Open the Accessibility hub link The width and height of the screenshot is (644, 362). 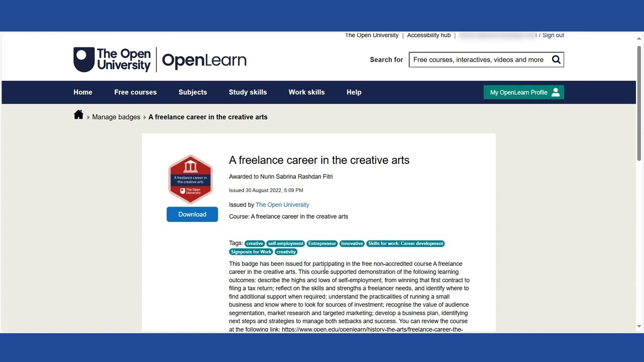click(429, 35)
